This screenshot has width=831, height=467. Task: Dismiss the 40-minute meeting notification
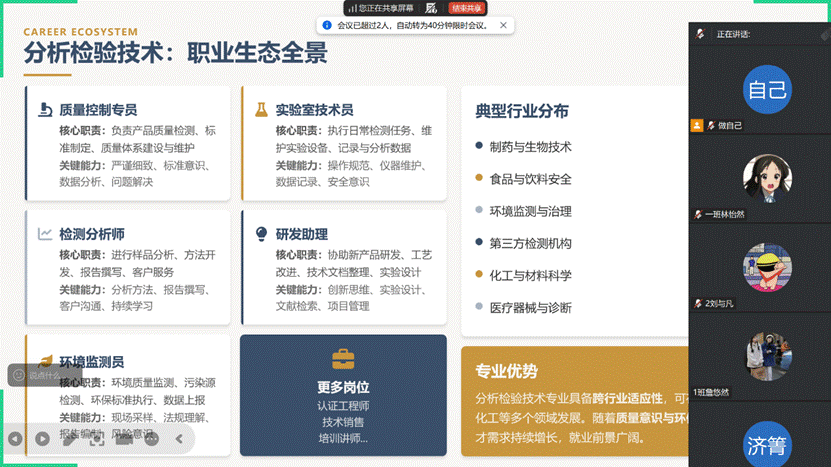point(503,25)
